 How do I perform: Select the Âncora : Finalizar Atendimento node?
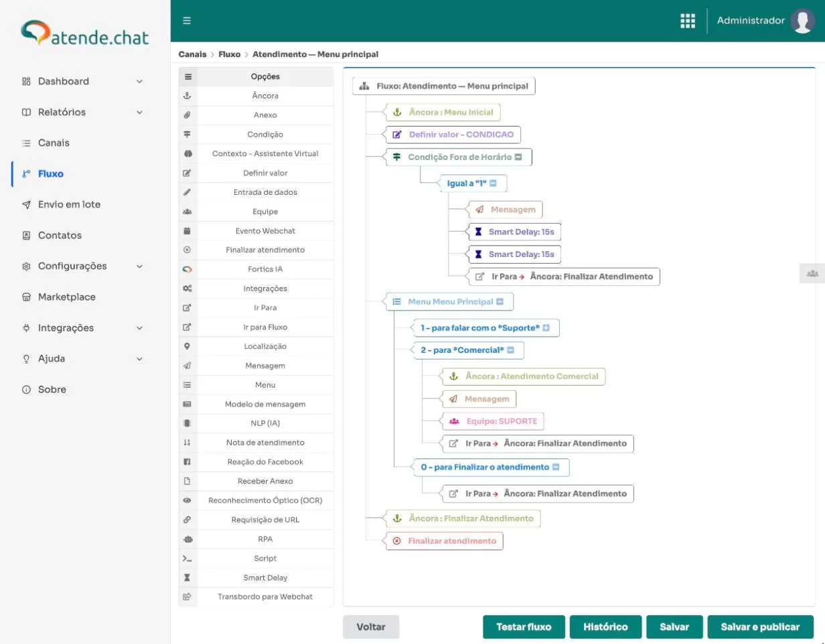463,518
